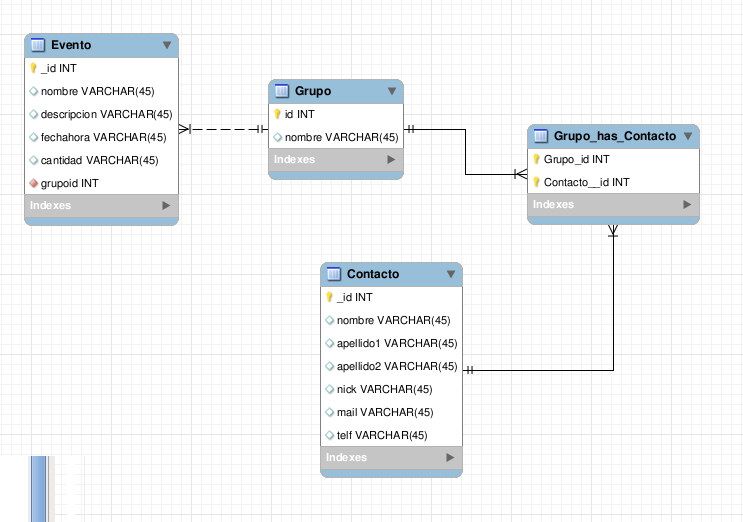Select relationship line from Grupo to Grupo_has_Contacto

point(465,152)
